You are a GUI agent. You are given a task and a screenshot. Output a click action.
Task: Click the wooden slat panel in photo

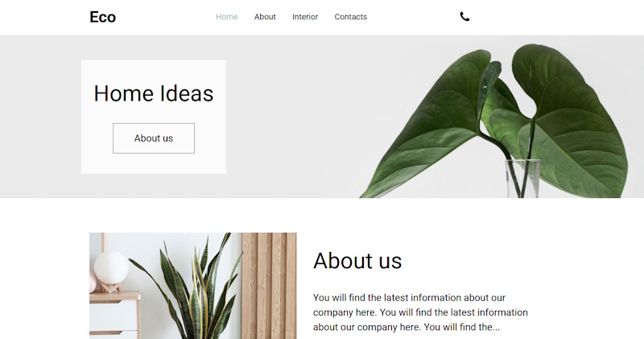[269, 286]
